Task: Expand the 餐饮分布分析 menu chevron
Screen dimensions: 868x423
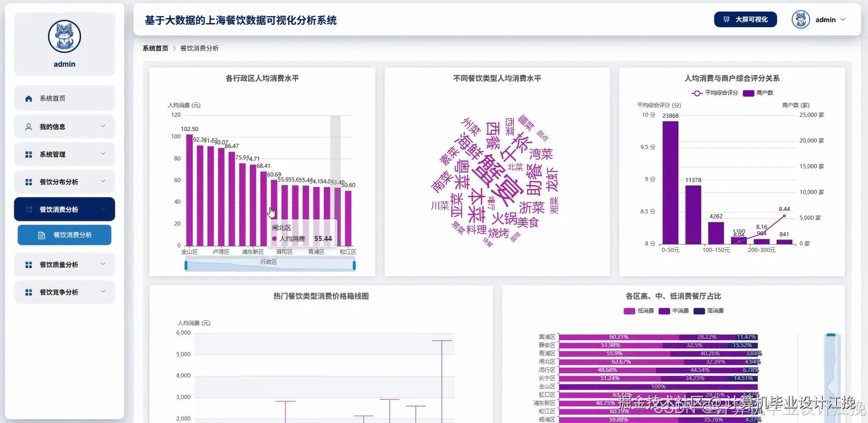Action: coord(103,181)
